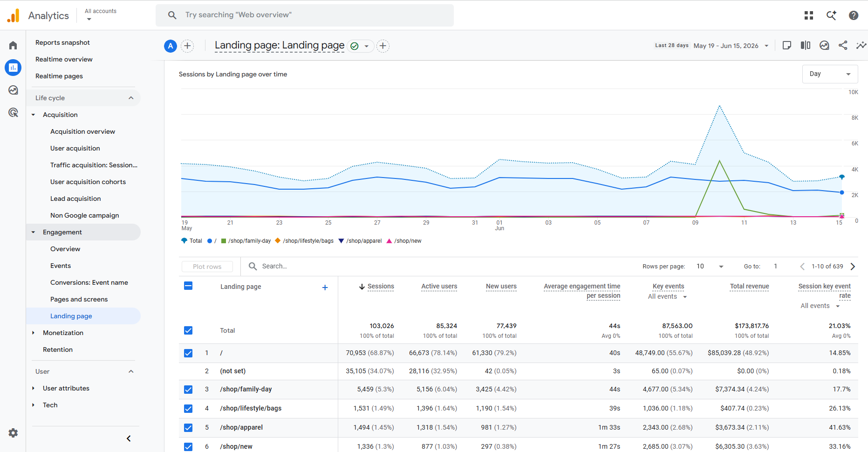The image size is (868, 452).
Task: Open Pages and screens report
Action: (x=79, y=299)
